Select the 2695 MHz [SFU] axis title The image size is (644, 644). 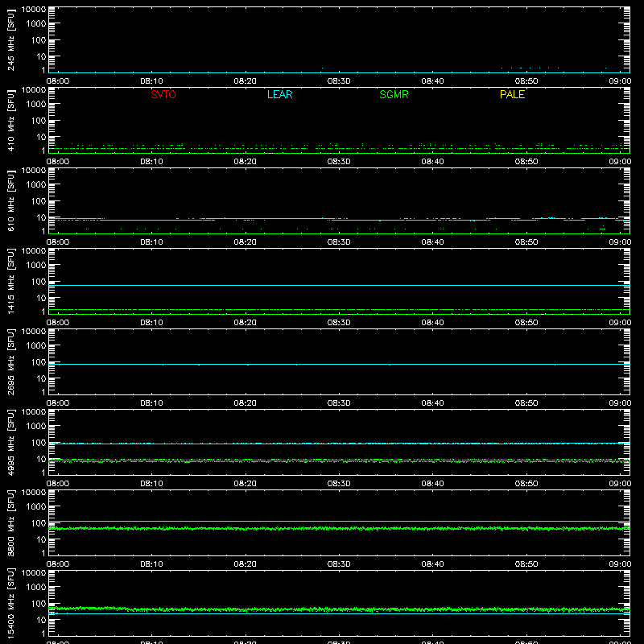click(11, 361)
